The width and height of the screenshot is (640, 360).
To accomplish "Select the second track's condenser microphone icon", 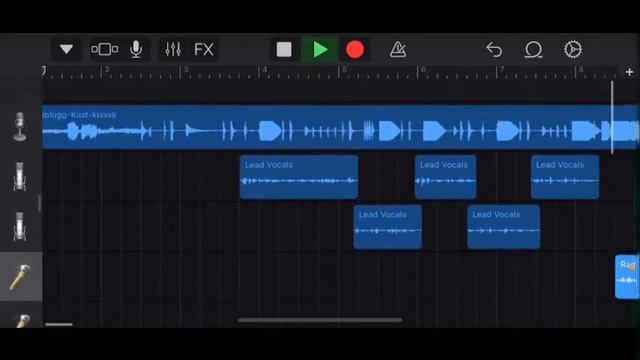I will (x=20, y=177).
